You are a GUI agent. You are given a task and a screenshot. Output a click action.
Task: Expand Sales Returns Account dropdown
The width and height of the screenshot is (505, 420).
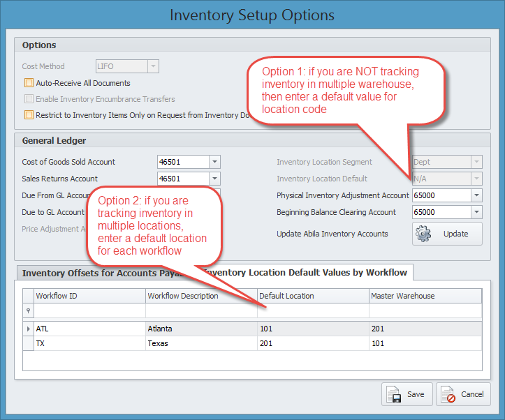tap(214, 179)
